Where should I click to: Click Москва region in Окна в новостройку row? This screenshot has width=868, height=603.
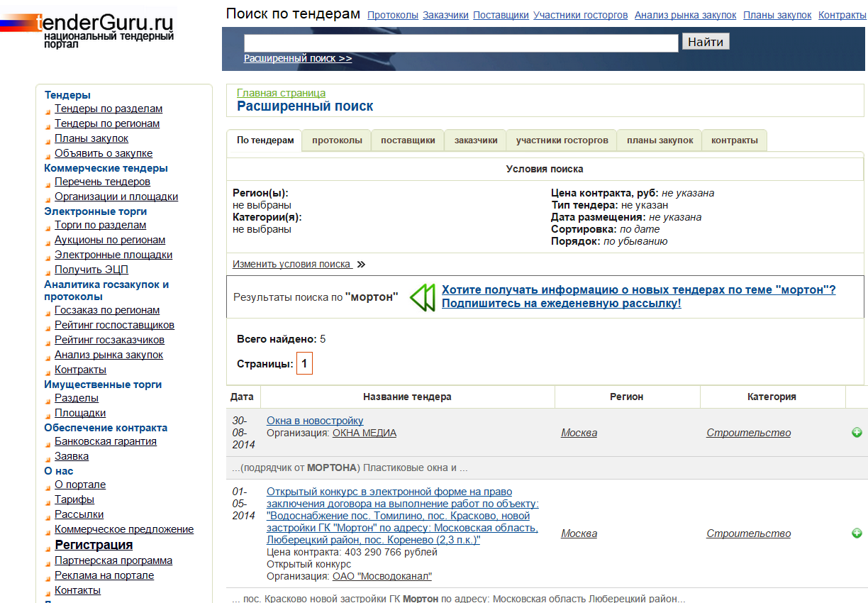click(x=579, y=433)
